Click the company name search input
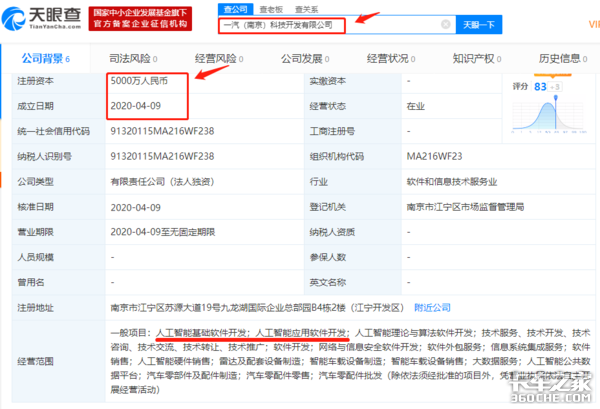 [x=337, y=25]
